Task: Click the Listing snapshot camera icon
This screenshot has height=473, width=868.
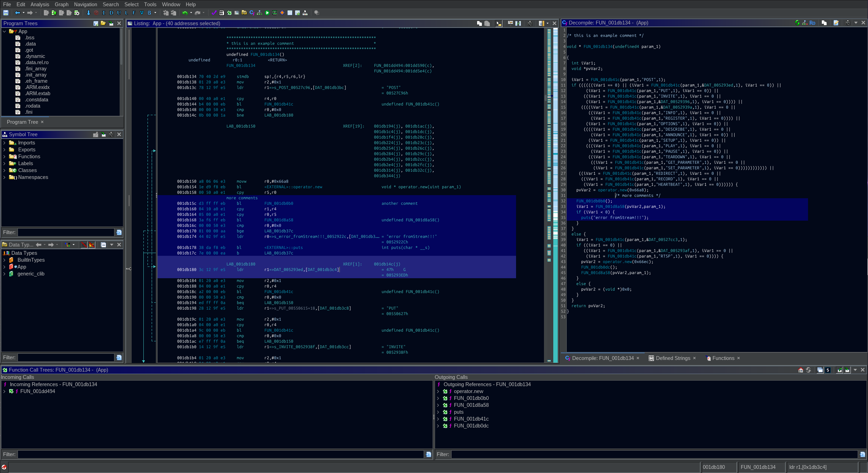Action: point(530,23)
